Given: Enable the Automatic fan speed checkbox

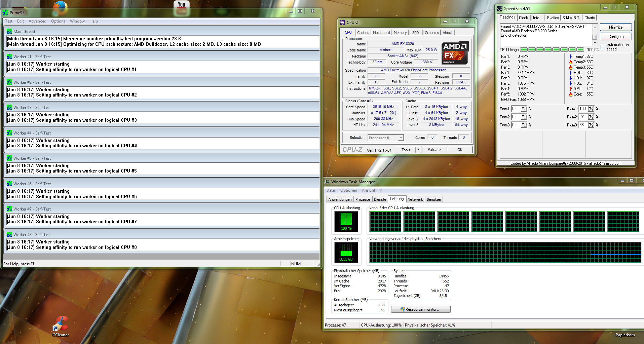Looking at the screenshot, I should pos(603,47).
